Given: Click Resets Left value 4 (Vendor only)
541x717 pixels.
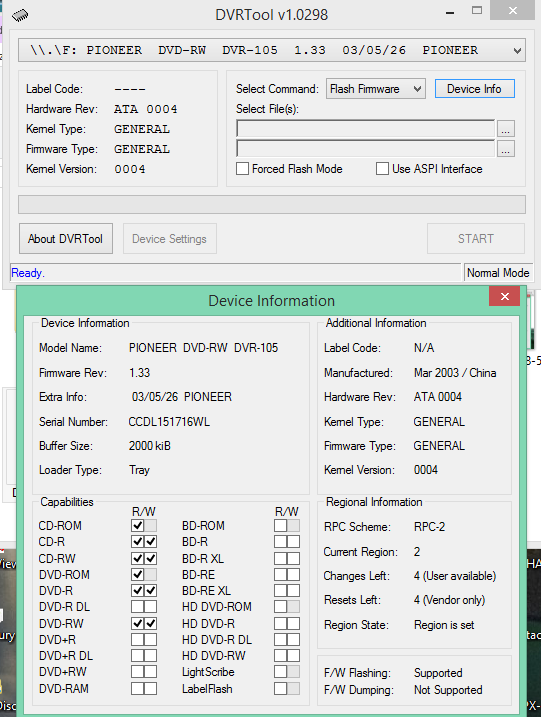Looking at the screenshot, I should (x=450, y=600).
